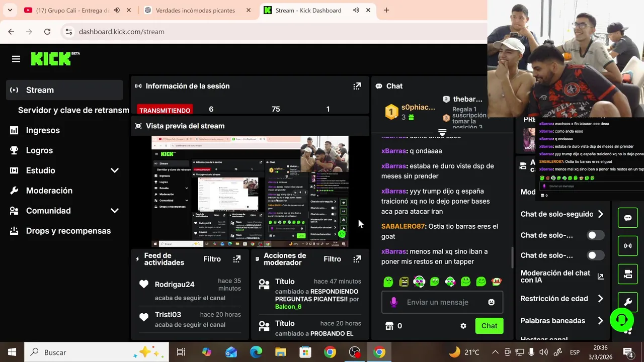The width and height of the screenshot is (644, 362).
Task: Open a new Chrome tab
Action: coord(386,10)
